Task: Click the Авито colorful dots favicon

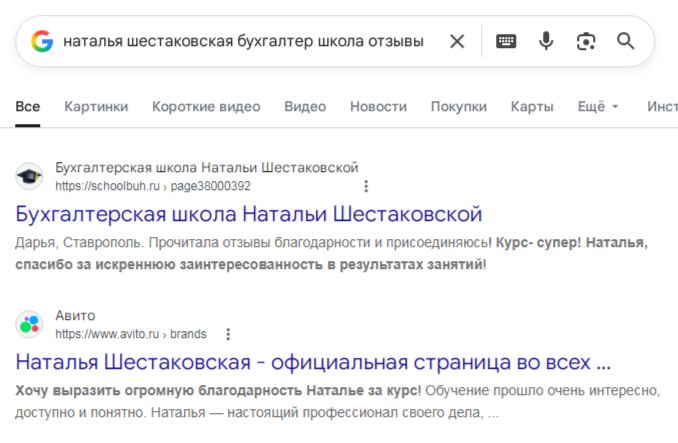Action: (x=29, y=324)
